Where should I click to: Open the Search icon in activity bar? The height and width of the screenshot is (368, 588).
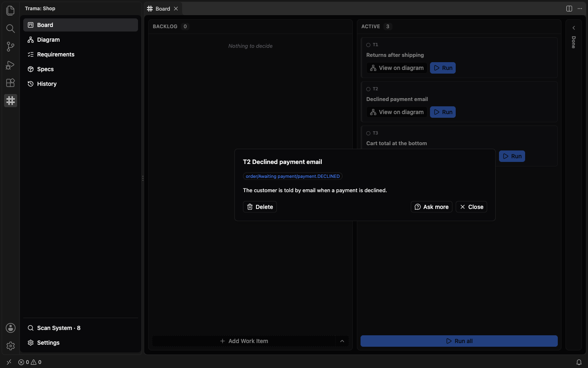11,29
